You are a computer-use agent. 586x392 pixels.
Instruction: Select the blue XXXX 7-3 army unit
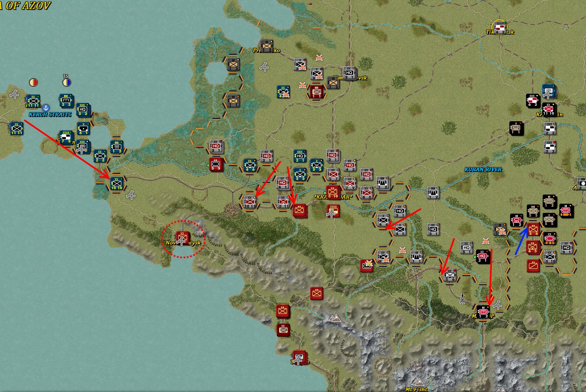click(66, 137)
